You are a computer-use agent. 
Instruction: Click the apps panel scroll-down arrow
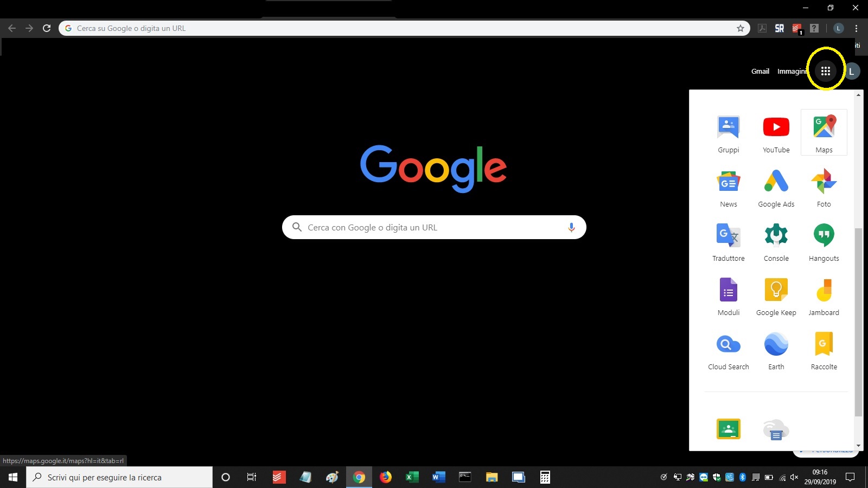click(858, 446)
